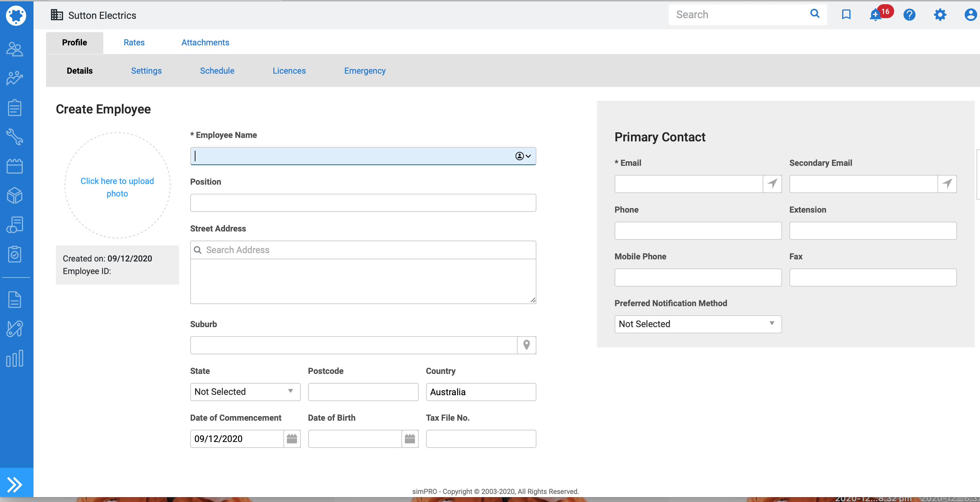Click the People sidebar icon
The width and height of the screenshot is (980, 502).
click(15, 49)
